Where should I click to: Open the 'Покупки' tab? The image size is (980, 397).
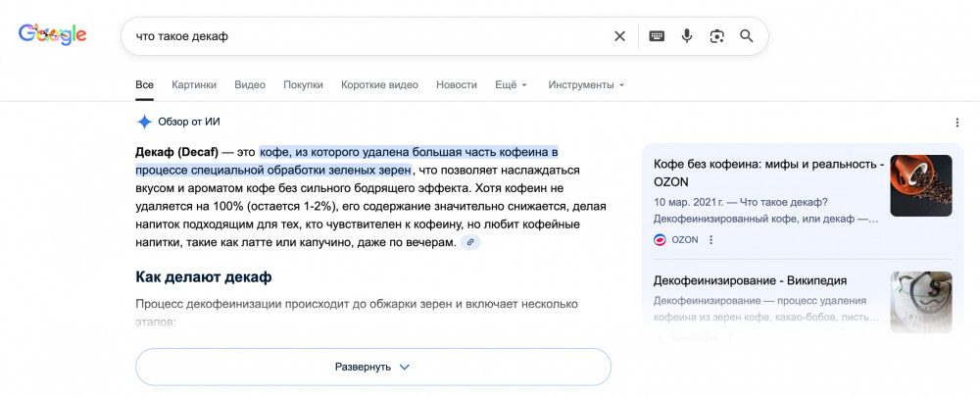pyautogui.click(x=303, y=85)
